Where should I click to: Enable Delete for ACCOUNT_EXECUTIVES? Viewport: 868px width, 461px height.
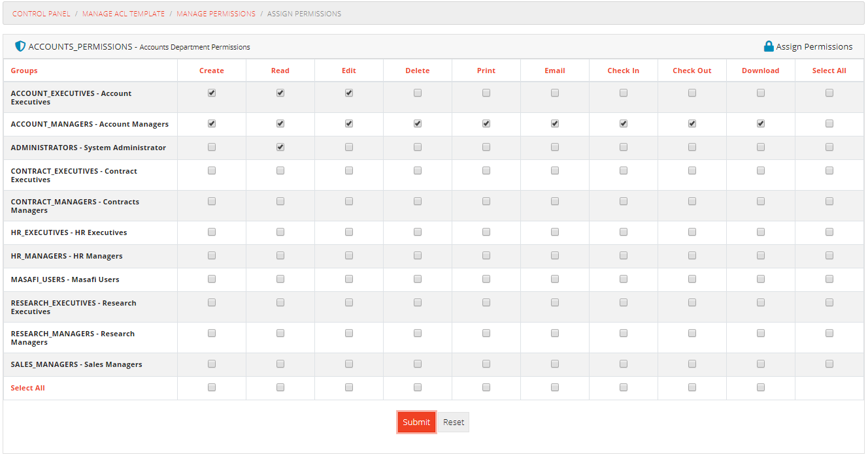click(x=418, y=93)
